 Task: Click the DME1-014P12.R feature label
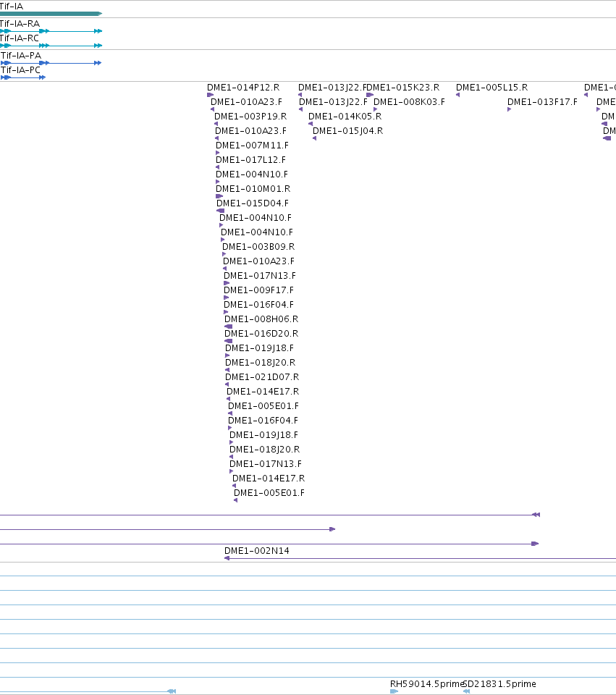point(243,88)
